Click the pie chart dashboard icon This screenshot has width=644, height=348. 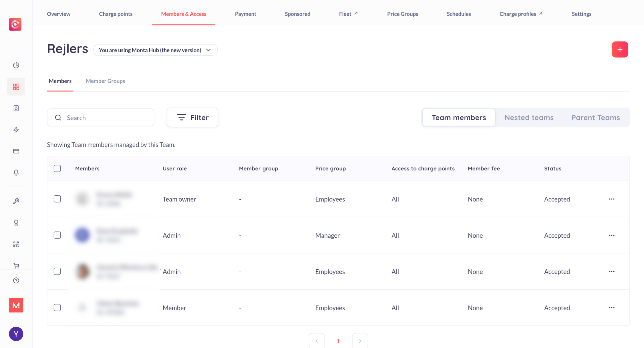[x=16, y=65]
